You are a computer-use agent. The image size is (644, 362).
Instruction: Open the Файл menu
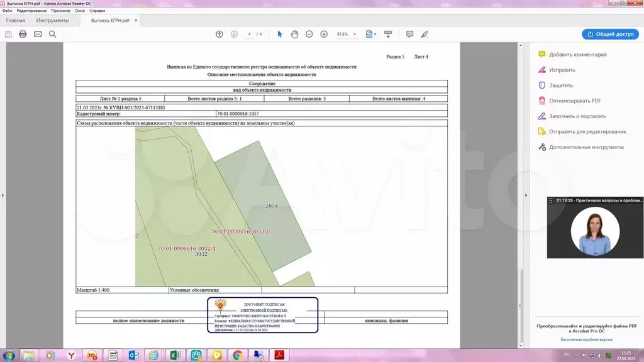(7, 11)
